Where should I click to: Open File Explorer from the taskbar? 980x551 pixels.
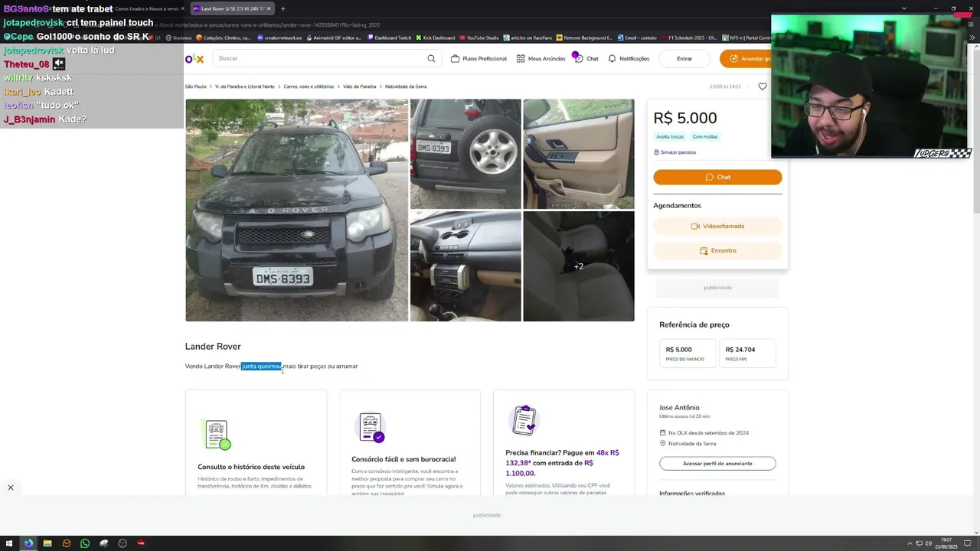point(47,543)
